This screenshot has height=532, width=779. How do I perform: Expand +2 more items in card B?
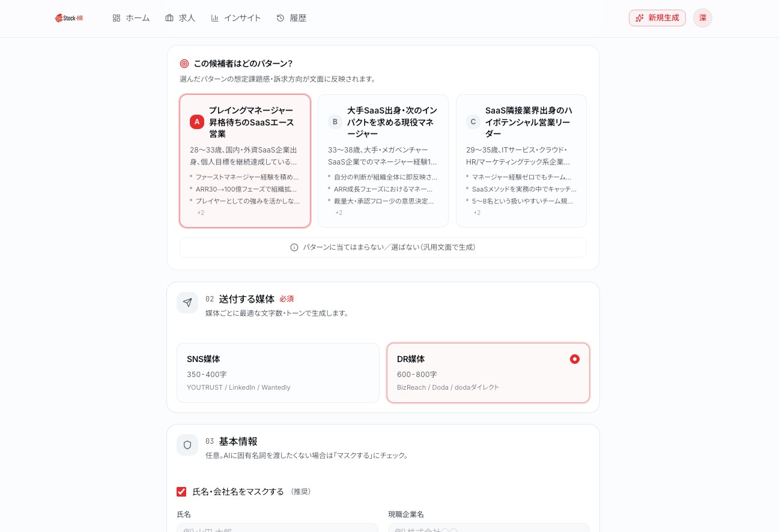339,213
